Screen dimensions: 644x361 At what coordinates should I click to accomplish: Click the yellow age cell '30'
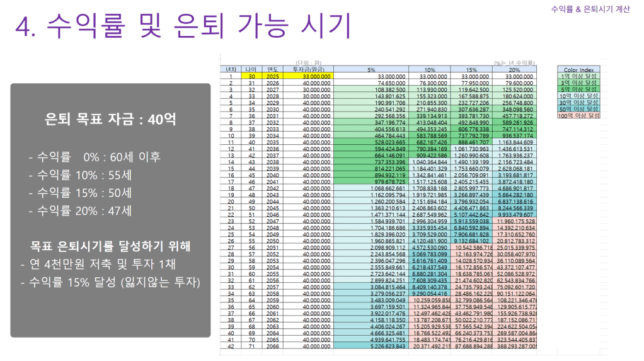click(x=251, y=76)
